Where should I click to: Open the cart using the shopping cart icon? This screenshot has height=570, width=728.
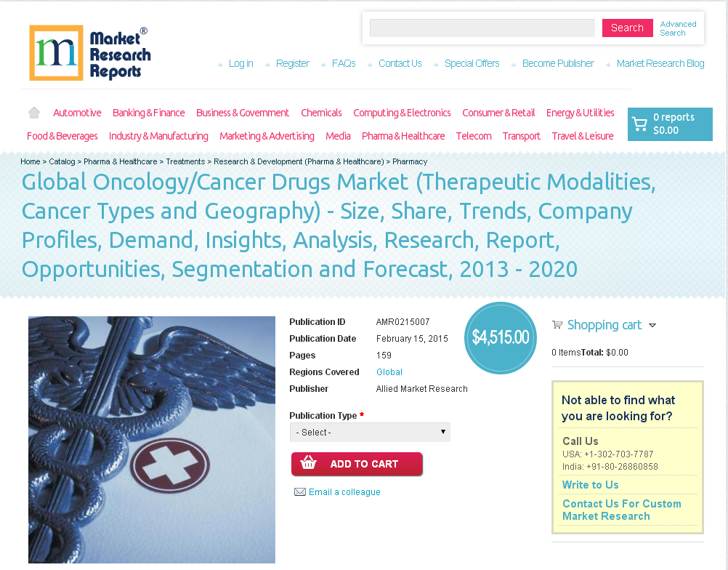pos(640,124)
